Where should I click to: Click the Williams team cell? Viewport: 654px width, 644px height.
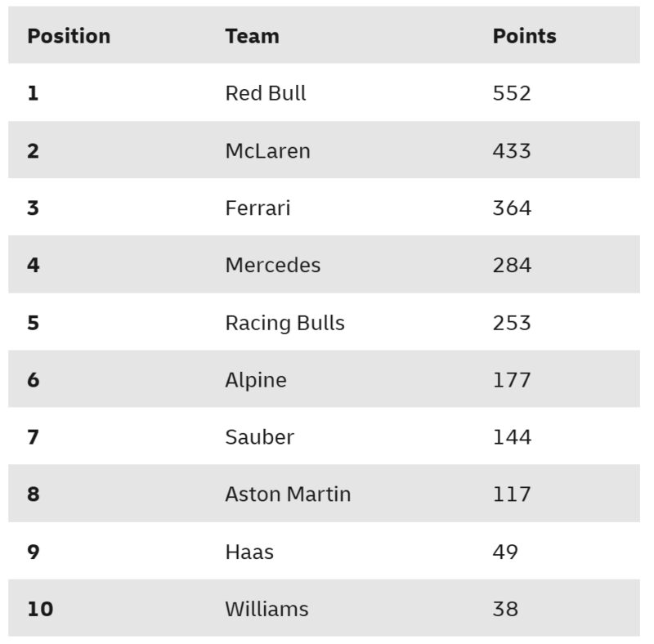point(267,609)
